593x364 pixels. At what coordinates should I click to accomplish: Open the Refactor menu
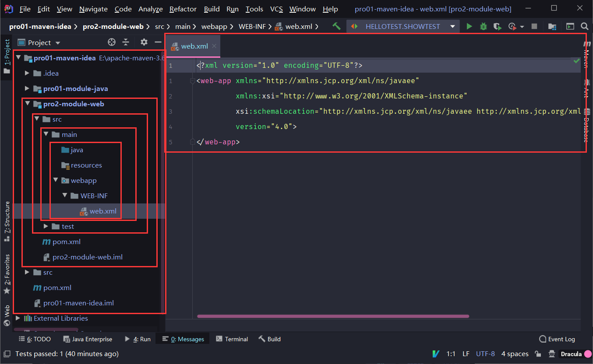[183, 9]
